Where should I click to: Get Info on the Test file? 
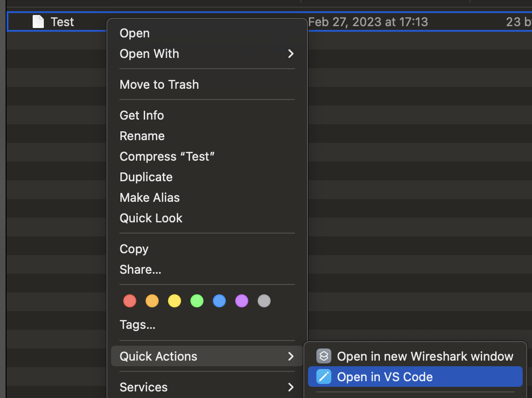click(142, 115)
